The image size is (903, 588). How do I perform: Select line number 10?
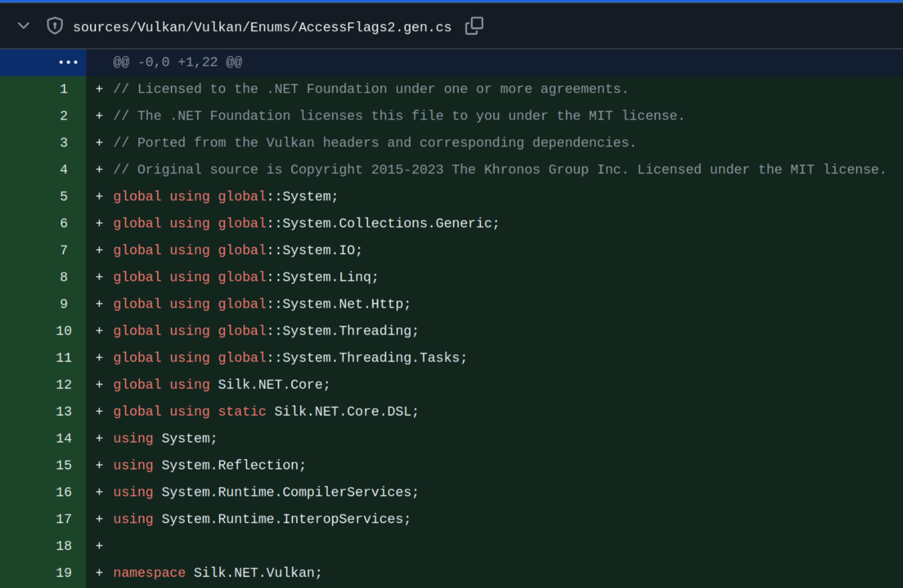(x=63, y=331)
